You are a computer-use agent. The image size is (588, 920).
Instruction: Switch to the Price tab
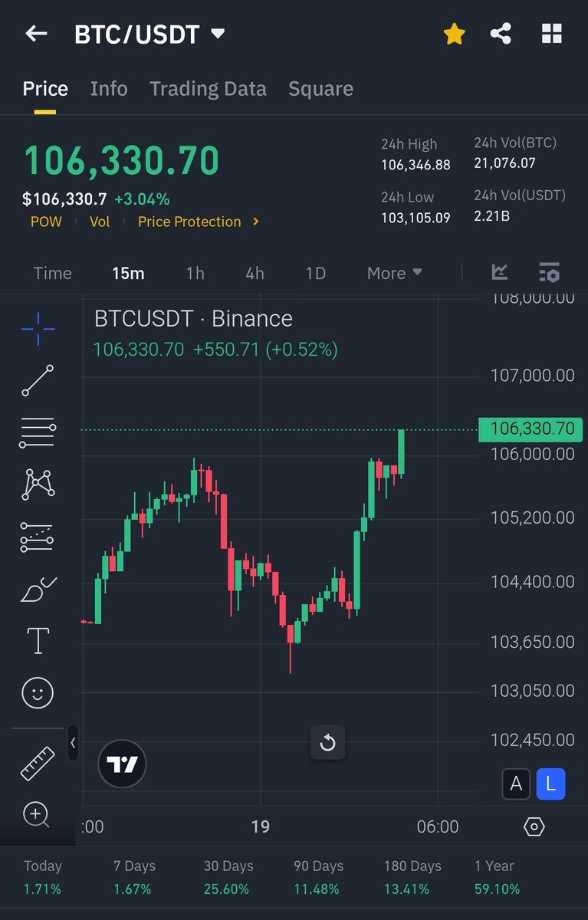coord(45,89)
